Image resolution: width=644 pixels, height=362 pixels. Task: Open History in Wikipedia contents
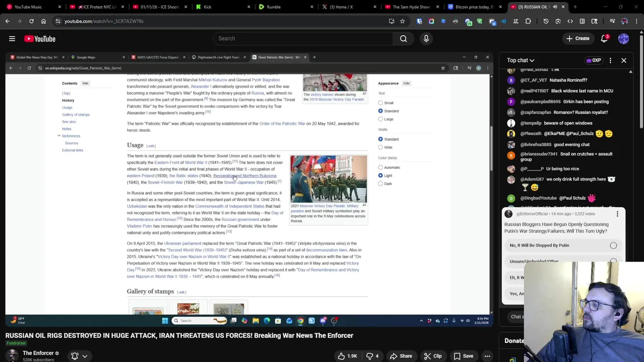pyautogui.click(x=68, y=101)
